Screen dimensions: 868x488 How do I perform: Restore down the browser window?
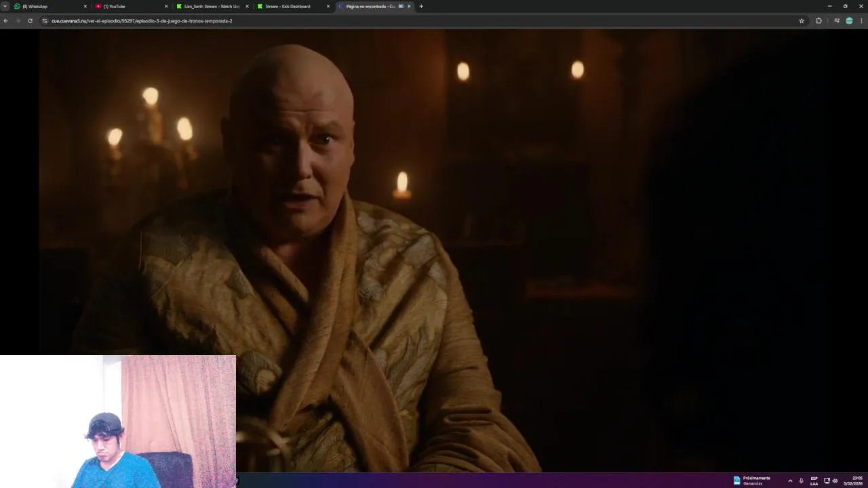click(845, 6)
